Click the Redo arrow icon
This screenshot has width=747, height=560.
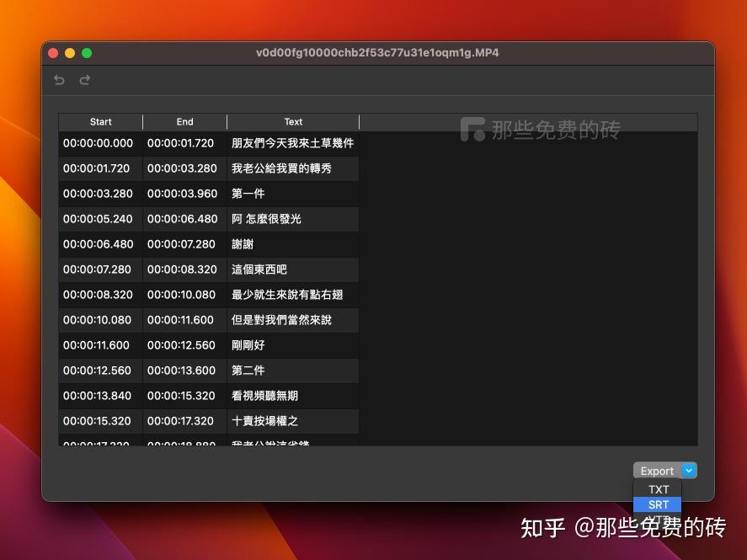[84, 80]
